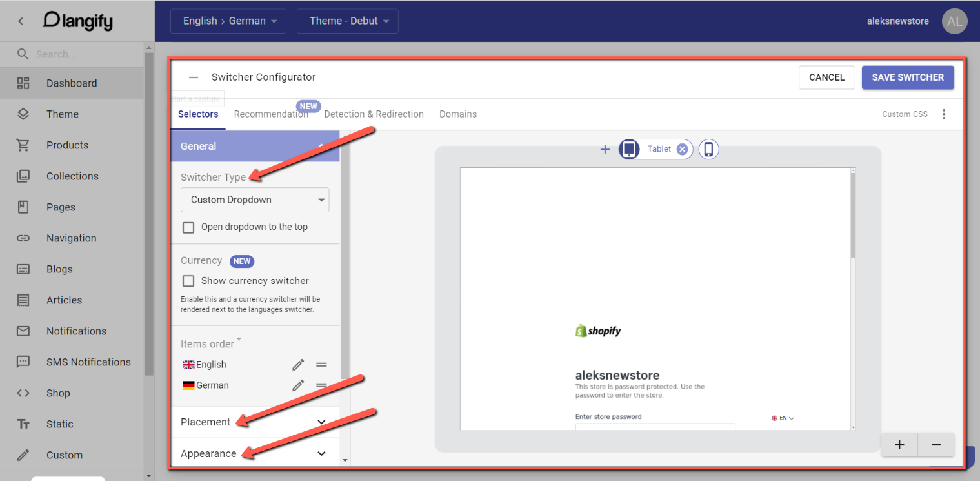Open the English > German language dropdown
Screen dimensions: 980x481
pyautogui.click(x=228, y=21)
